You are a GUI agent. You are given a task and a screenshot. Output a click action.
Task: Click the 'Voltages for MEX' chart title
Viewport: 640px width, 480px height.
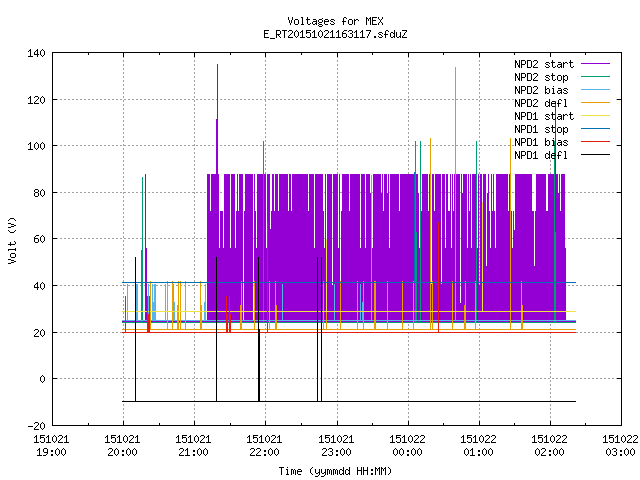point(336,21)
